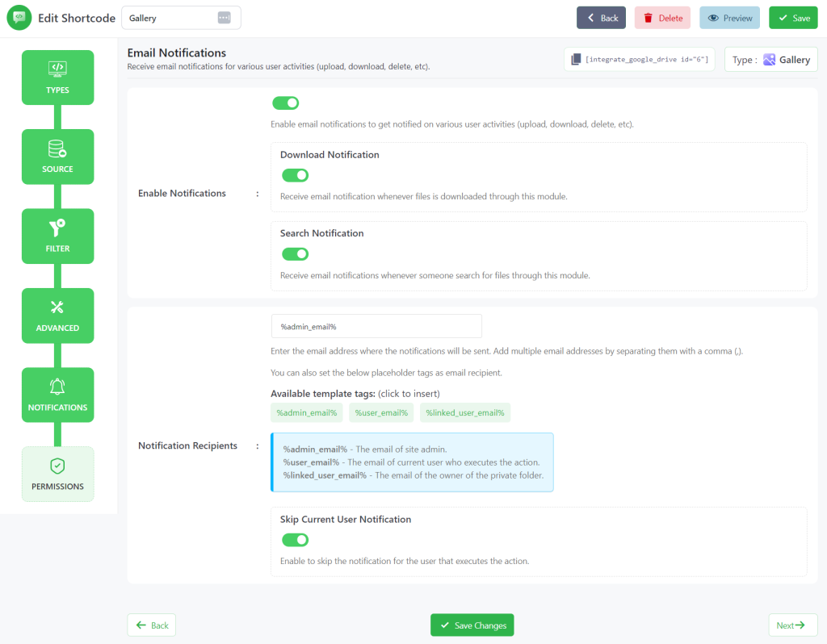Viewport: 827px width, 644px height.
Task: Open the Advanced step in sidebar
Action: (57, 316)
